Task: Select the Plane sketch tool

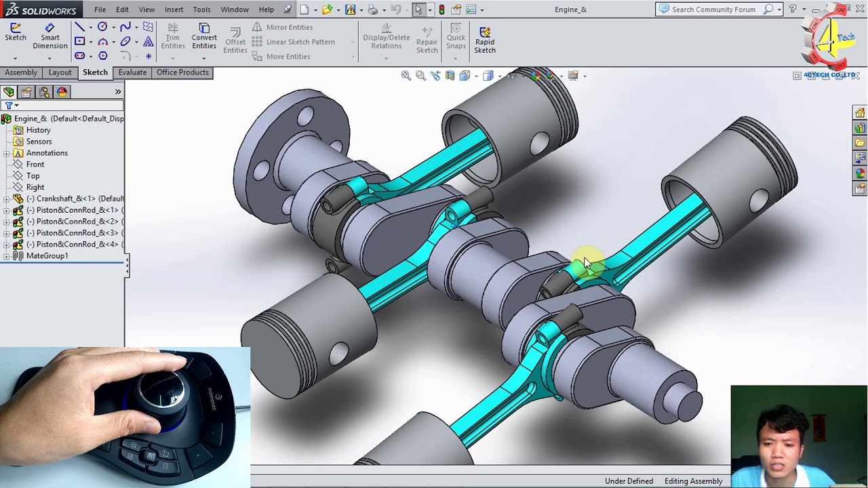Action: [x=148, y=27]
